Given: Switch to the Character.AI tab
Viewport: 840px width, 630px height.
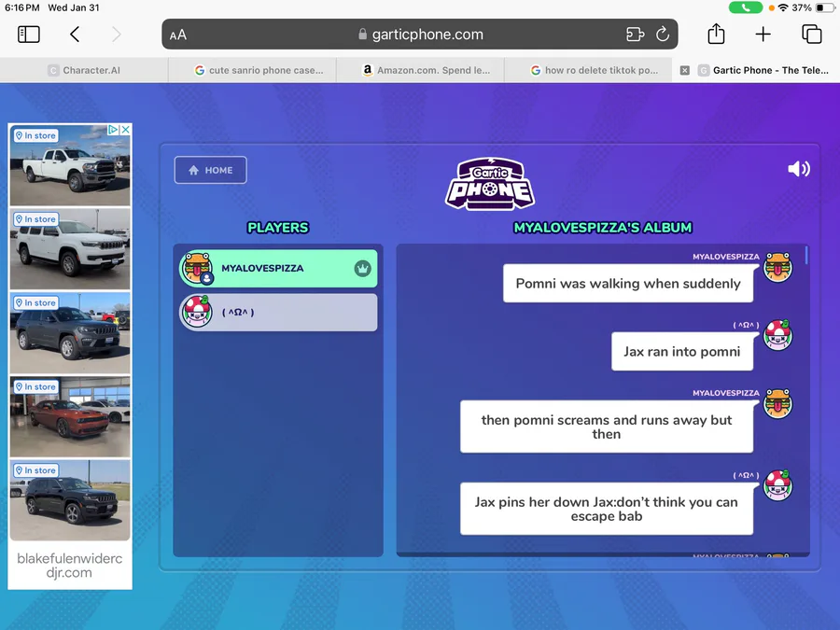Looking at the screenshot, I should (x=84, y=70).
